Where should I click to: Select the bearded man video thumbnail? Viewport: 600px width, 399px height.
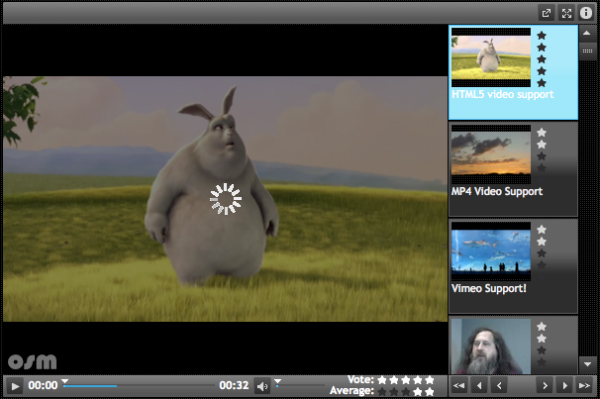pos(491,346)
